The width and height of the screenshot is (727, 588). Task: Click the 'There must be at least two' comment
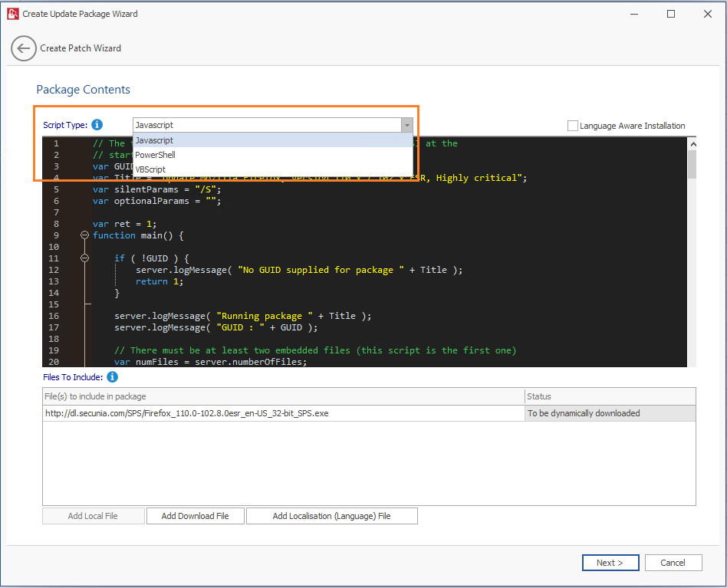coord(315,350)
